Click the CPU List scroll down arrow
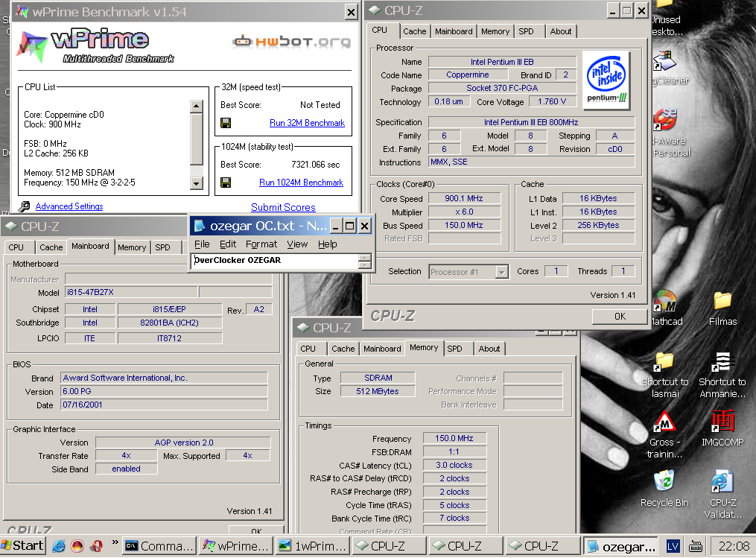This screenshot has width=756, height=558. (x=196, y=183)
